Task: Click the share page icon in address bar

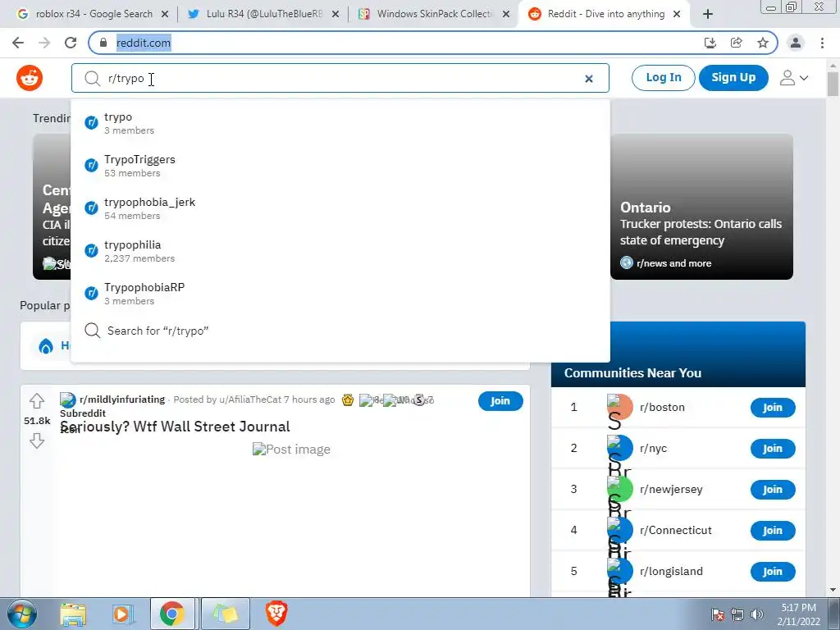Action: pyautogui.click(x=737, y=43)
